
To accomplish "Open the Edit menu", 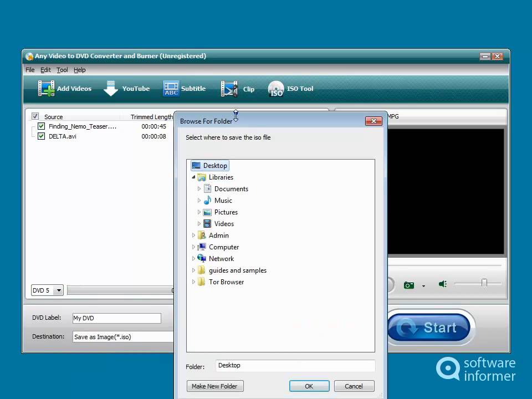I will tap(45, 70).
